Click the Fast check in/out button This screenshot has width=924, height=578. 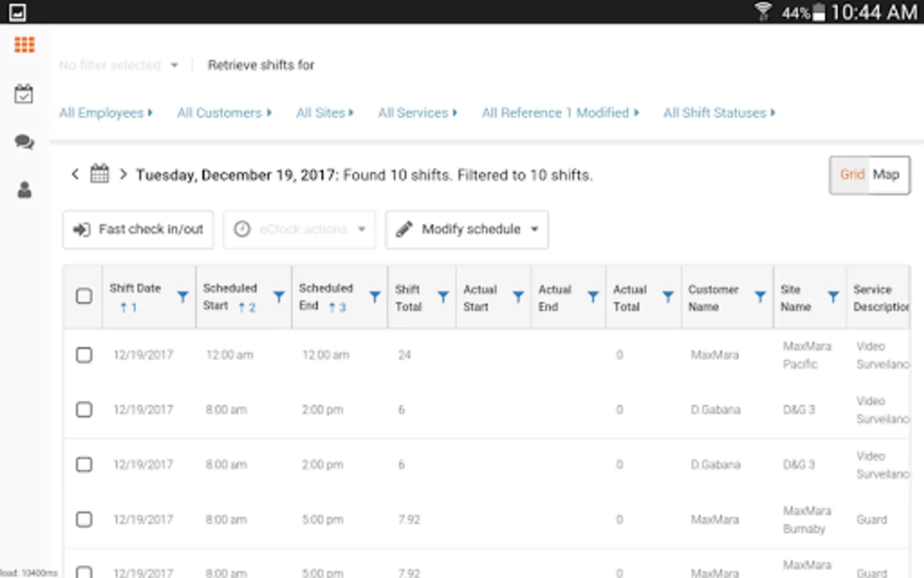pos(138,229)
